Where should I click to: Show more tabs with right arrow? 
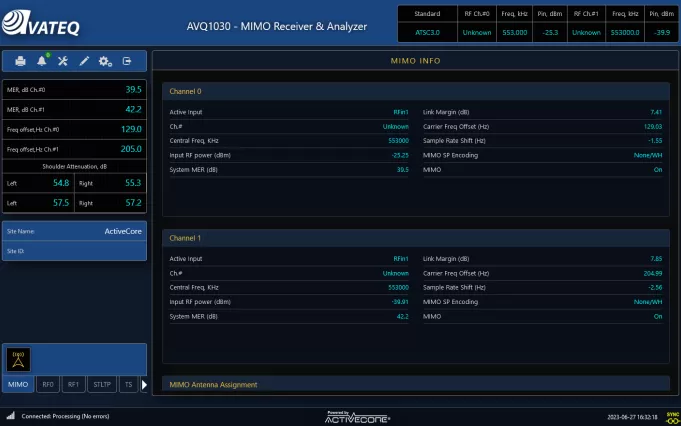click(x=144, y=384)
